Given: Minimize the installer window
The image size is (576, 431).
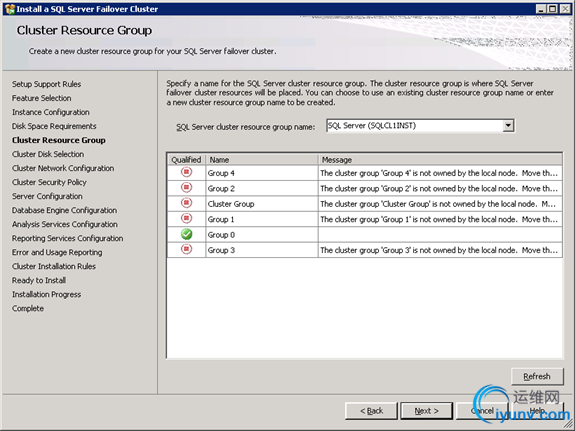Looking at the screenshot, I should [x=540, y=9].
